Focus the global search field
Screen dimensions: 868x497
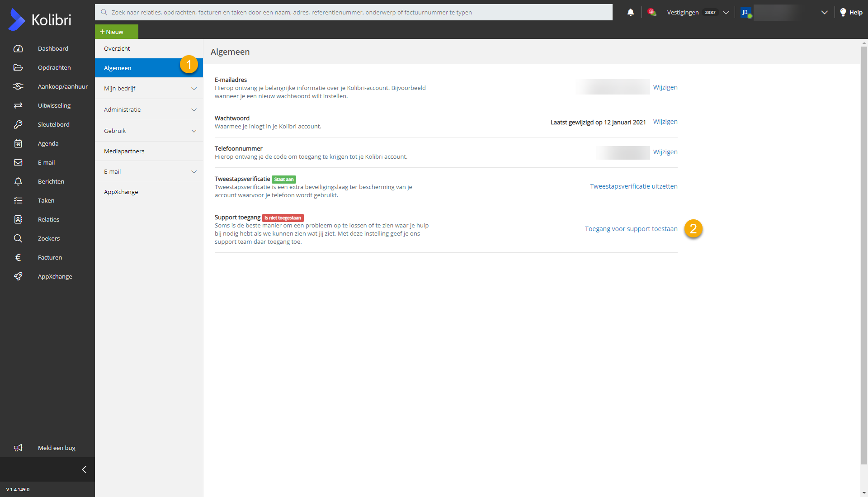click(354, 12)
